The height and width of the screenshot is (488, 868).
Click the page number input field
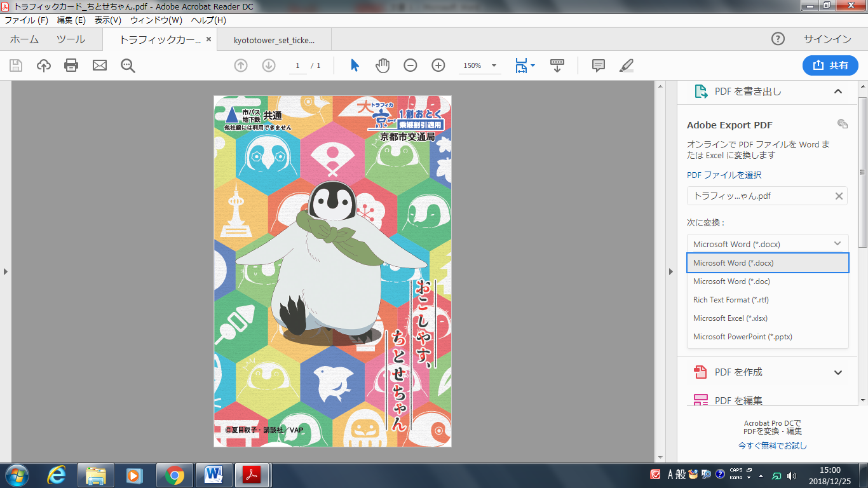(x=297, y=65)
